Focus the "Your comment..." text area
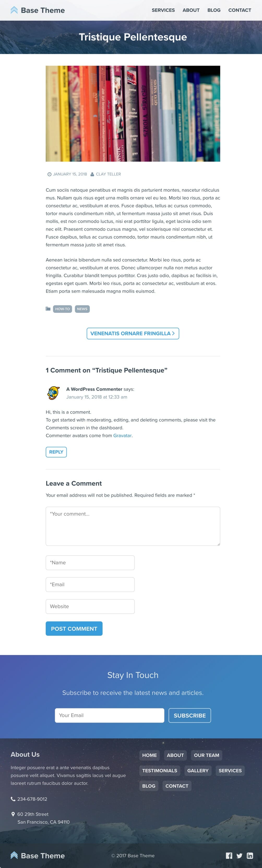262x868 pixels. (133, 526)
